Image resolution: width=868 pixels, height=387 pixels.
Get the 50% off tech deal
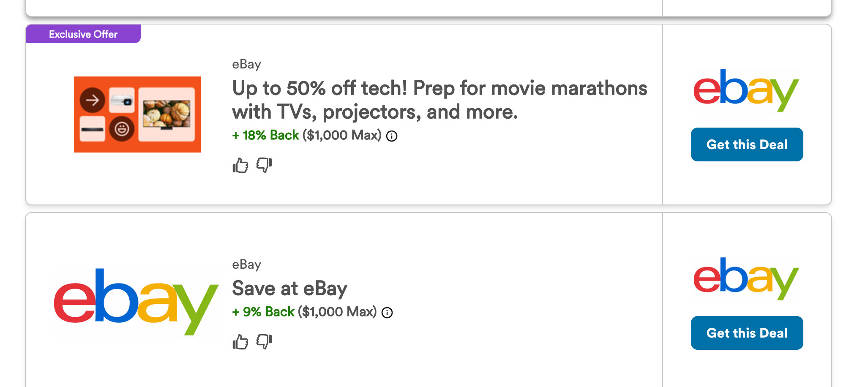pyautogui.click(x=747, y=144)
